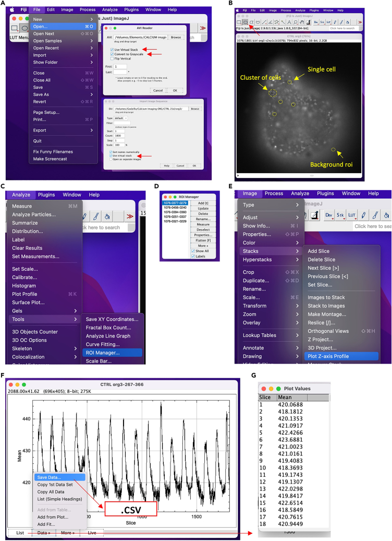
Task: Choose Open... from the File menu
Action: [63, 27]
